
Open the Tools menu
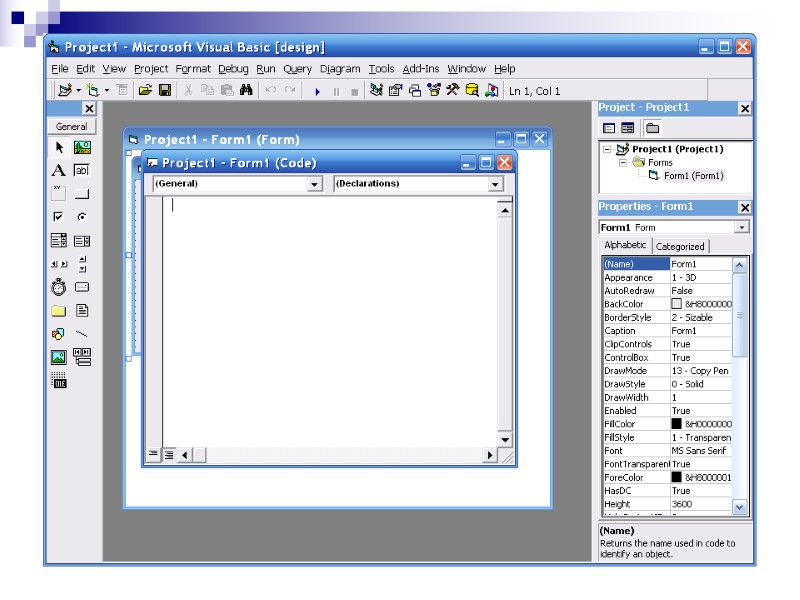point(382,68)
